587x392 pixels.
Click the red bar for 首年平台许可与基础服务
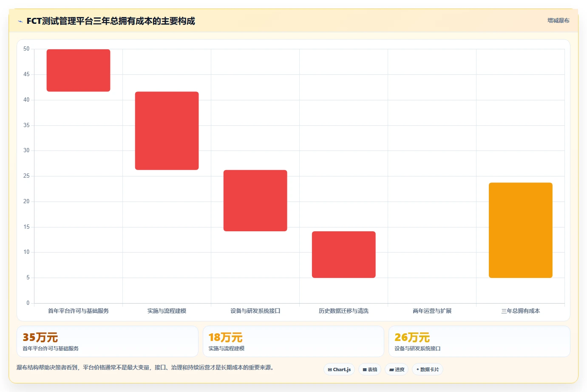click(78, 70)
